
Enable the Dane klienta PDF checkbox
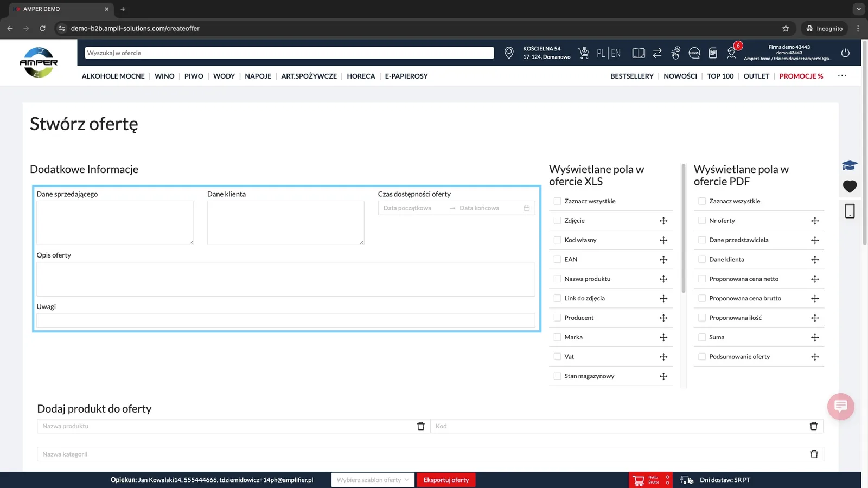[702, 260]
